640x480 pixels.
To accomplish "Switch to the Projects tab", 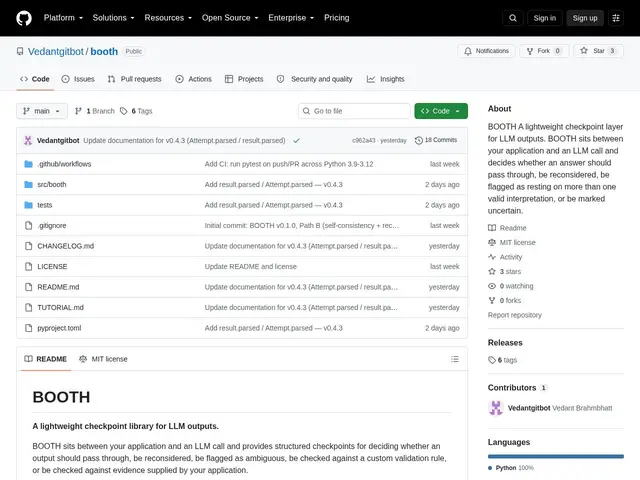I will pyautogui.click(x=244, y=79).
